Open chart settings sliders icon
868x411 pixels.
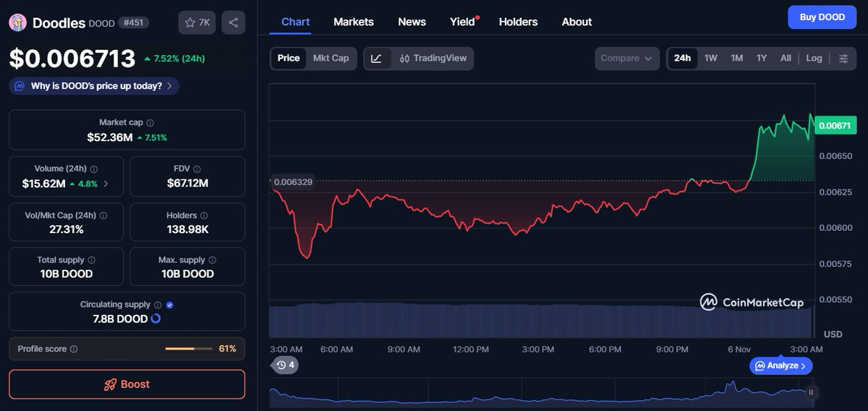843,59
